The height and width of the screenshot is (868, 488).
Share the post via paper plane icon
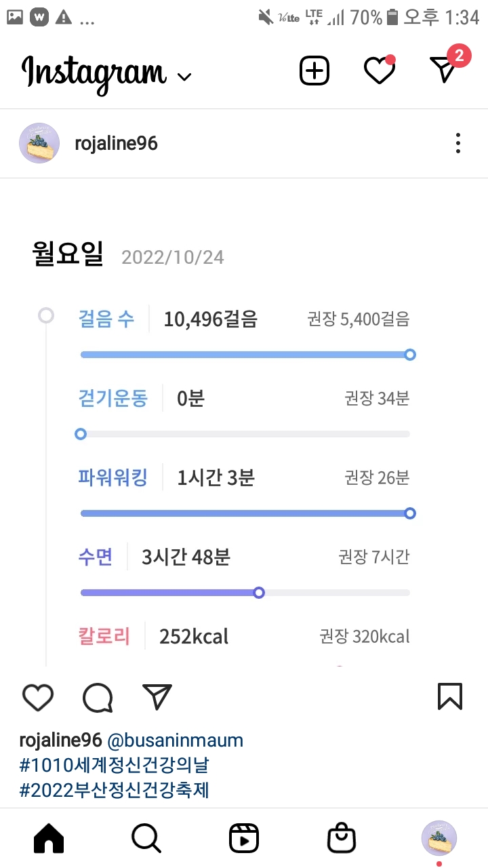click(157, 696)
